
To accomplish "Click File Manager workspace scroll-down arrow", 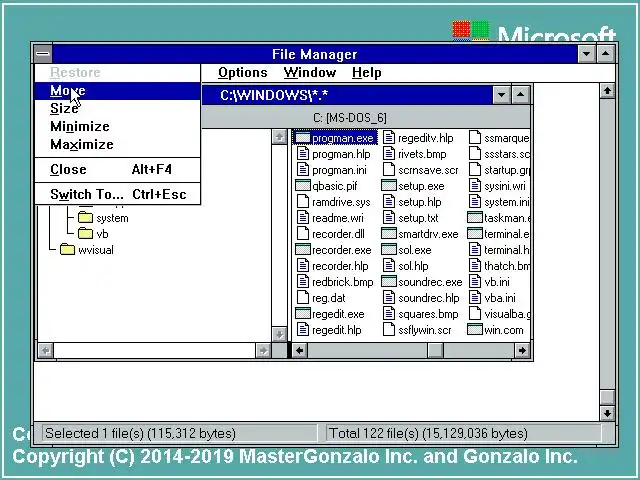I will [x=607, y=413].
